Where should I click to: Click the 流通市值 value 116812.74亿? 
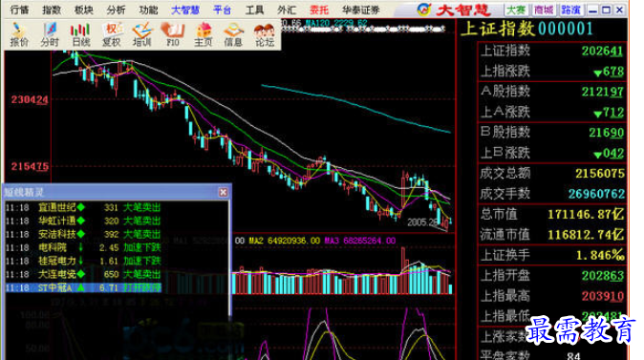[586, 235]
